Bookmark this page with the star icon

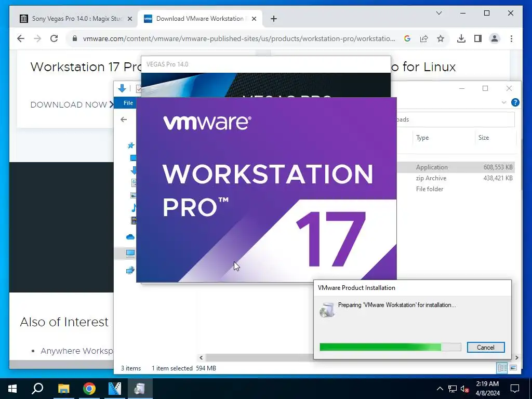[x=441, y=38]
